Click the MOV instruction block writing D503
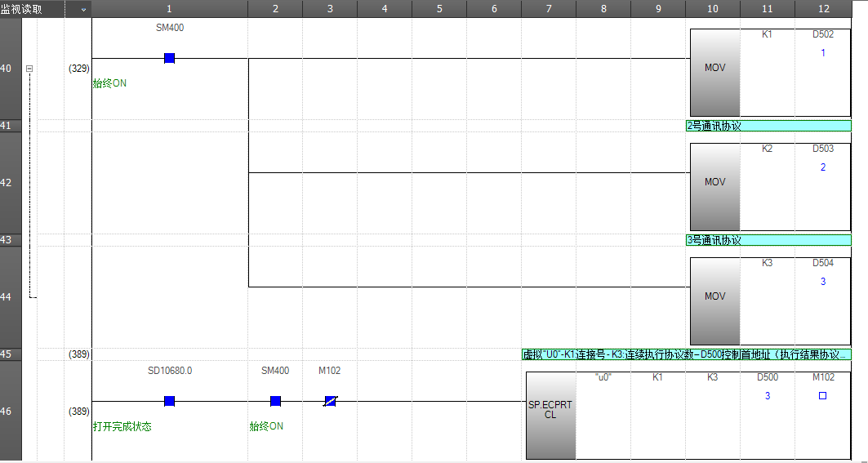Screen dimensions: 868x463 point(714,187)
